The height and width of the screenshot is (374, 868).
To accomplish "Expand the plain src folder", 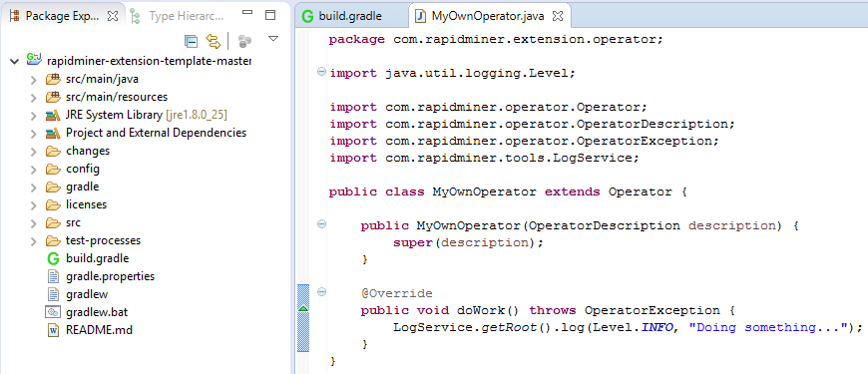I will click(33, 223).
